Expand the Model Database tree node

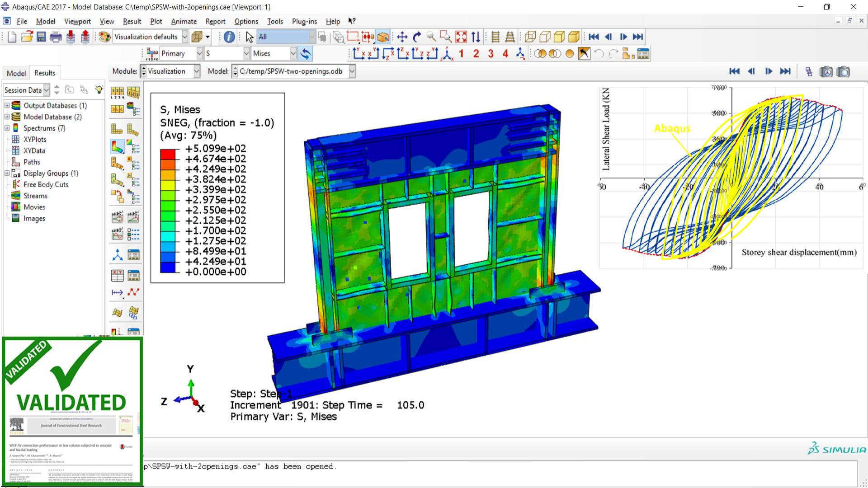[7, 117]
